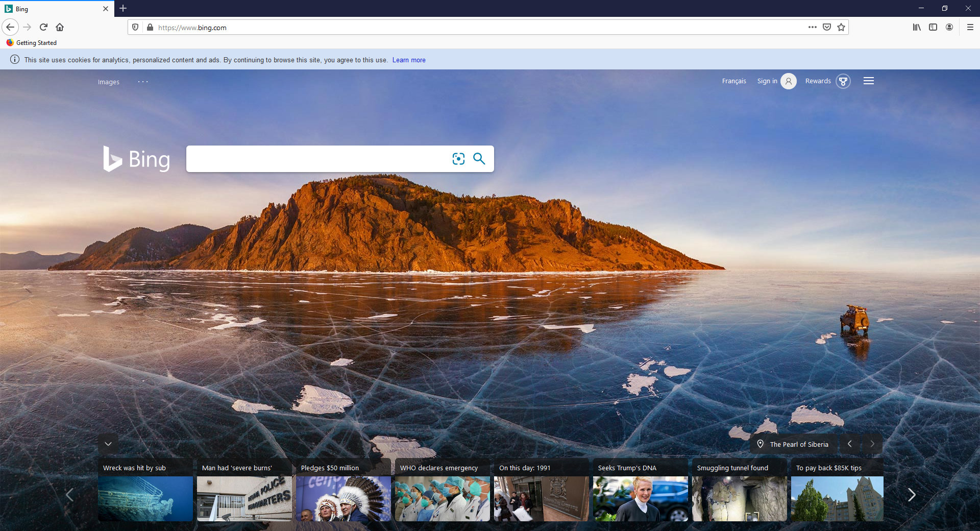Bookmark this page with the star icon

point(841,28)
